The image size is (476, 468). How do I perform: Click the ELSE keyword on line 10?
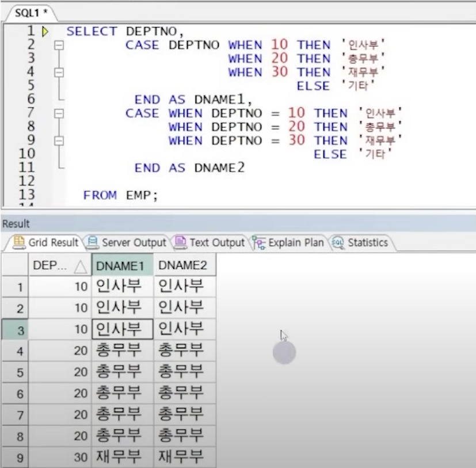coord(330,154)
